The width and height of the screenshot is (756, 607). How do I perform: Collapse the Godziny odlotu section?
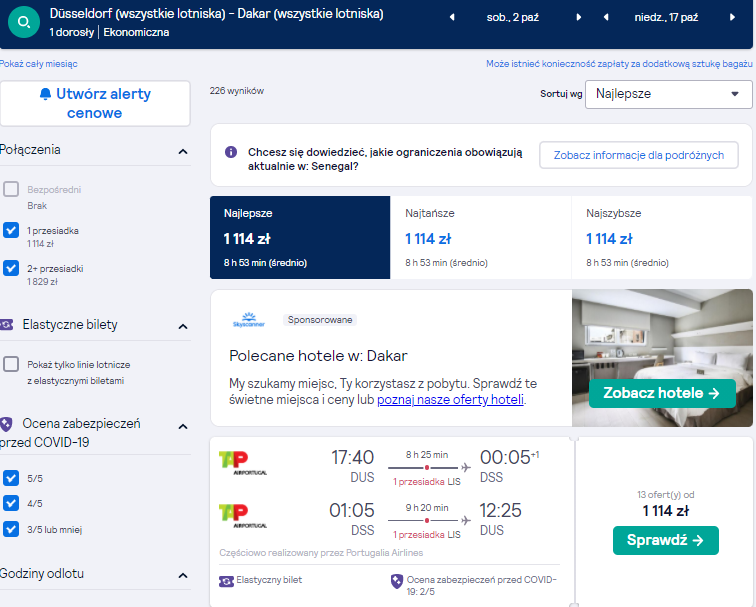(183, 575)
